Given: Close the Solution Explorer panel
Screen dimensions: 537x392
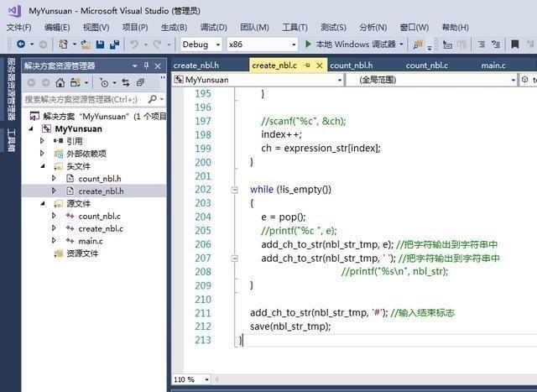Looking at the screenshot, I should coord(158,65).
